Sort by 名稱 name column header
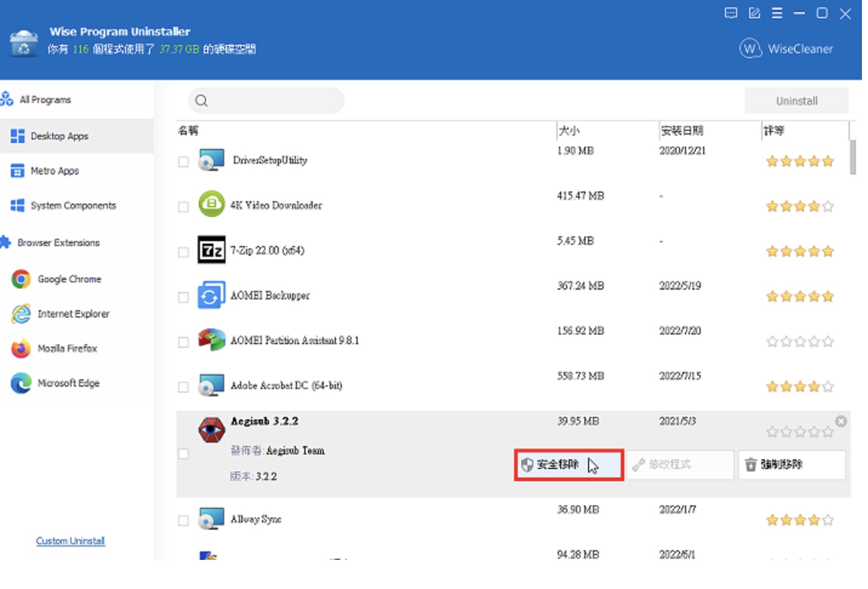 (x=189, y=130)
